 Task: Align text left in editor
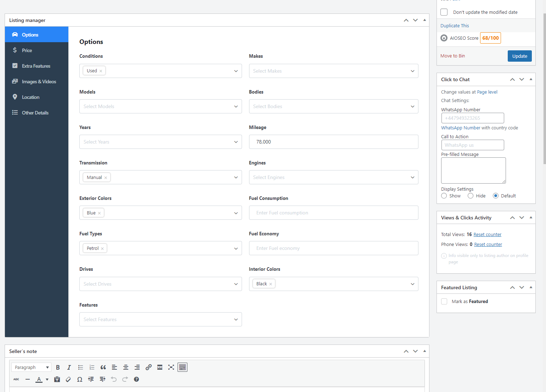(x=114, y=367)
